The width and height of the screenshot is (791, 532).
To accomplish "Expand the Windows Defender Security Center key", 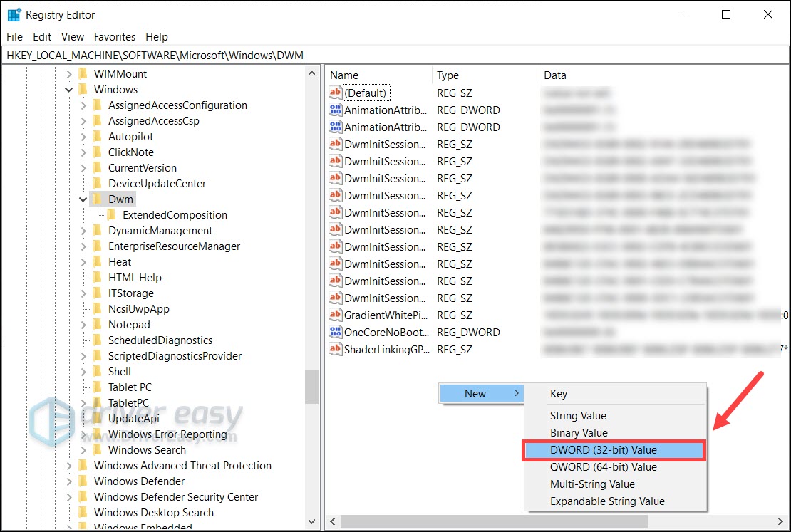I will point(69,496).
